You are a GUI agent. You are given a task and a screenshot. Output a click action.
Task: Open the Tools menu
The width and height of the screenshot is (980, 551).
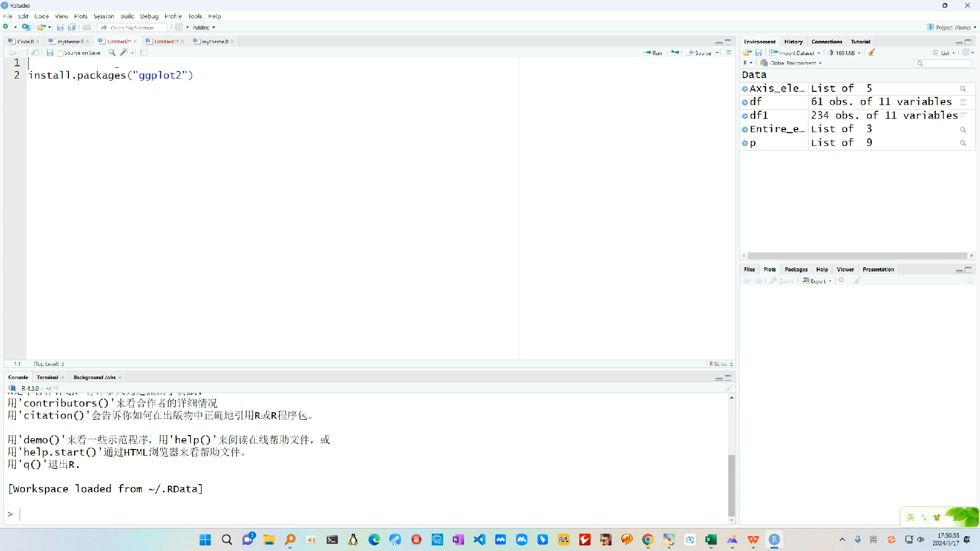pyautogui.click(x=195, y=16)
